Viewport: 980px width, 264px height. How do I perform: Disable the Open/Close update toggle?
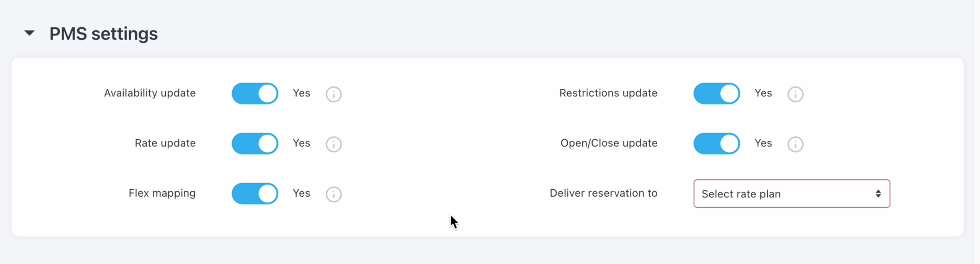point(717,143)
